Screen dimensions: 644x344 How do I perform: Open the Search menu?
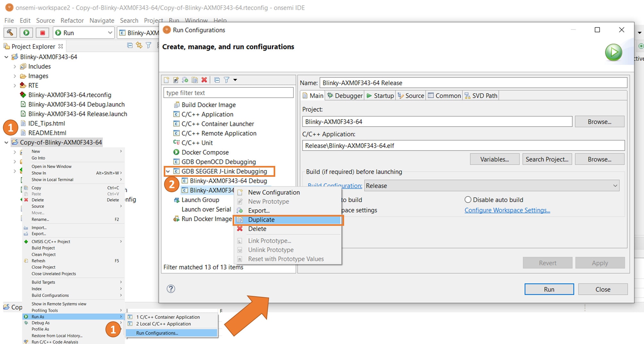[129, 20]
